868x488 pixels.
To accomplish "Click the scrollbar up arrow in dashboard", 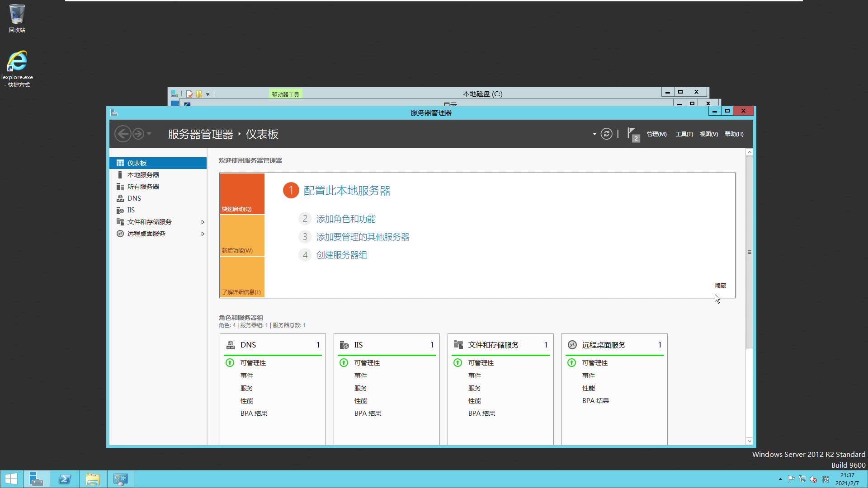I will pyautogui.click(x=749, y=152).
